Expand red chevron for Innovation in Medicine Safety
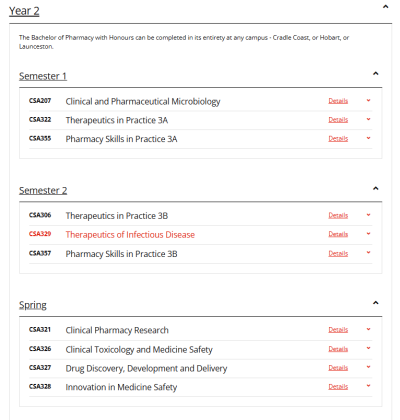 (368, 386)
